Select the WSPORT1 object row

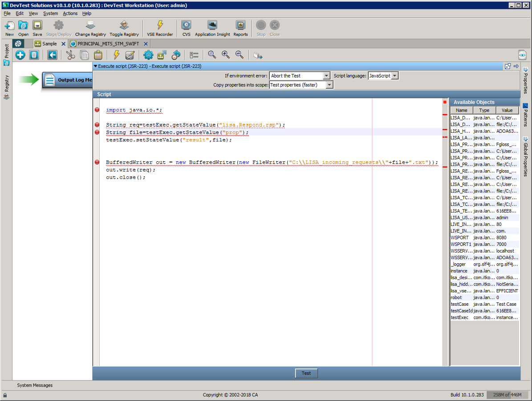[x=484, y=244]
